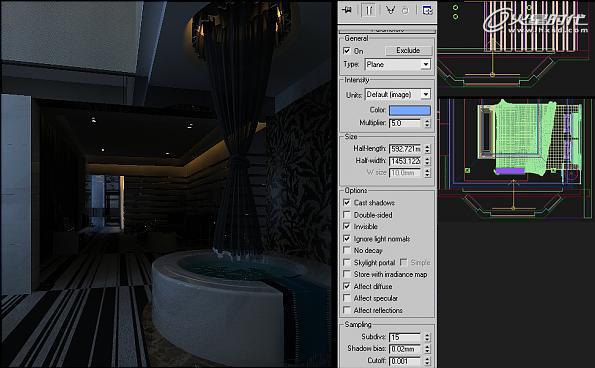This screenshot has height=368, width=595.
Task: Toggle Affect diffuse checkbox
Action: pyautogui.click(x=347, y=286)
